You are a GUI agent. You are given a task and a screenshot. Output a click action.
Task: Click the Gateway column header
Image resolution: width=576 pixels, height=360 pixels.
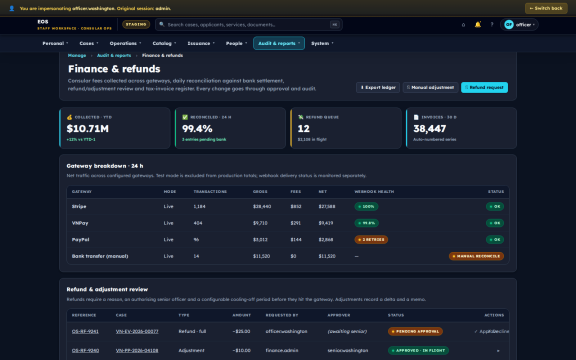click(x=82, y=192)
